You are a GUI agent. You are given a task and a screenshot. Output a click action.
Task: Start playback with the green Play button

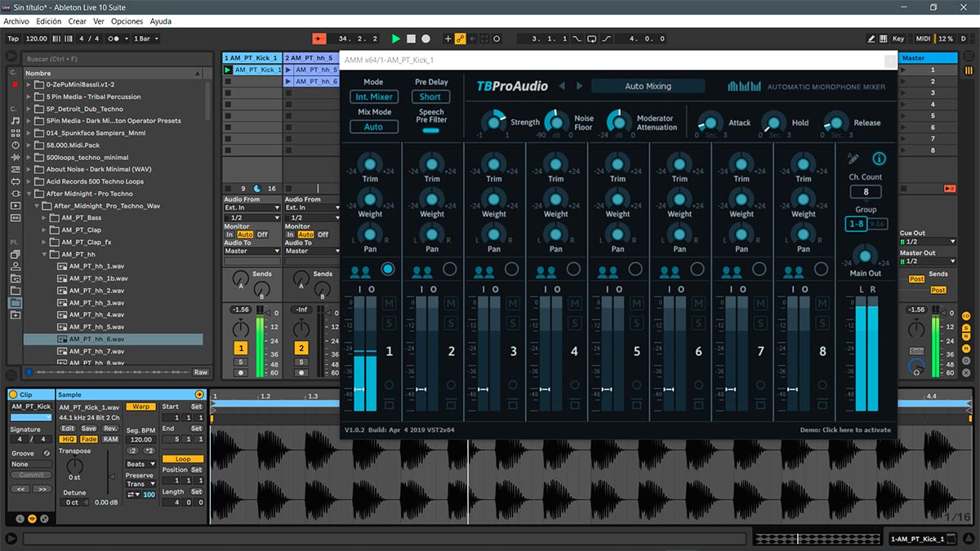coord(396,38)
